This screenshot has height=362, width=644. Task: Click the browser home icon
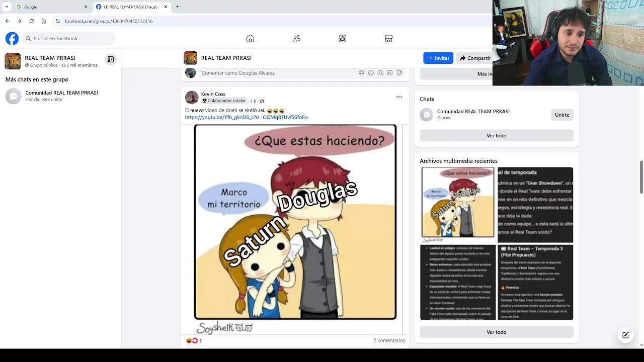(44, 21)
